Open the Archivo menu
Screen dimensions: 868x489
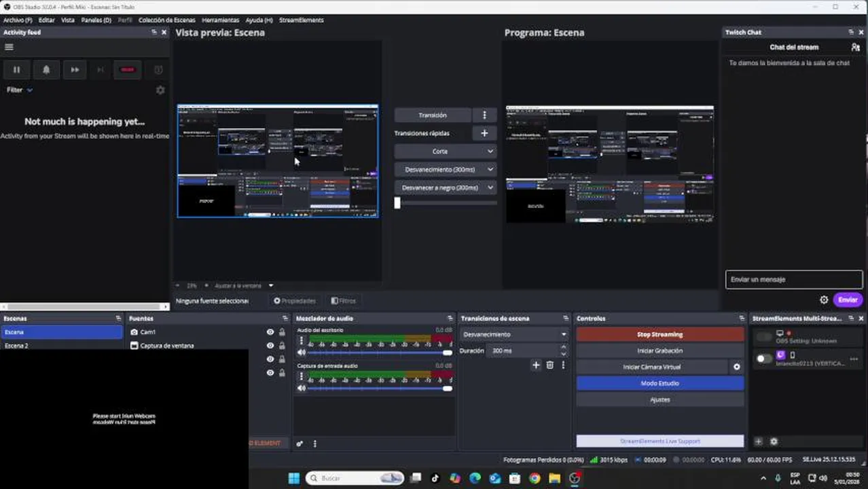click(x=18, y=20)
